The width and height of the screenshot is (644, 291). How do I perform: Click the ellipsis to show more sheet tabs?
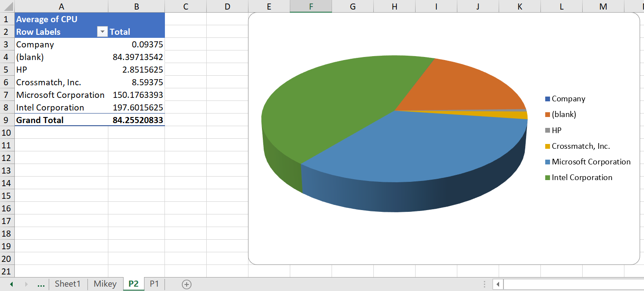[41, 284]
